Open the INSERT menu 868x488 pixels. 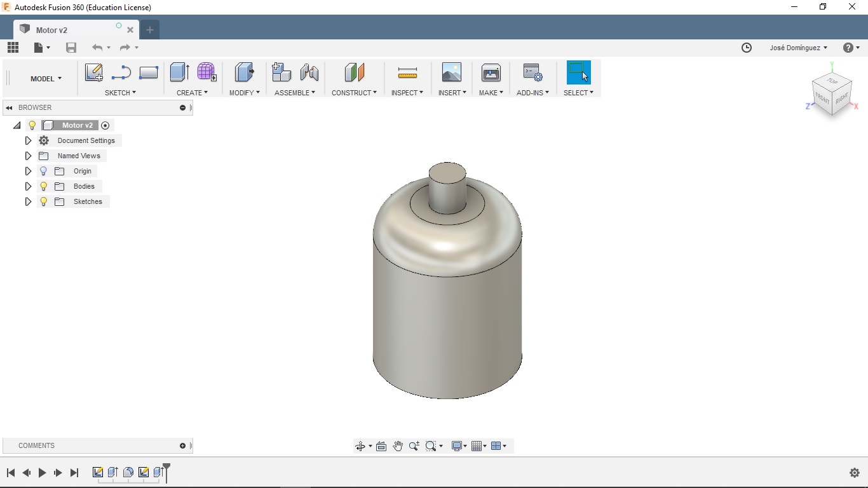point(452,93)
